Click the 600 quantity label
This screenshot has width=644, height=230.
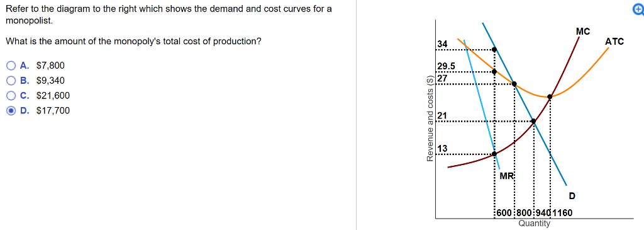click(504, 213)
